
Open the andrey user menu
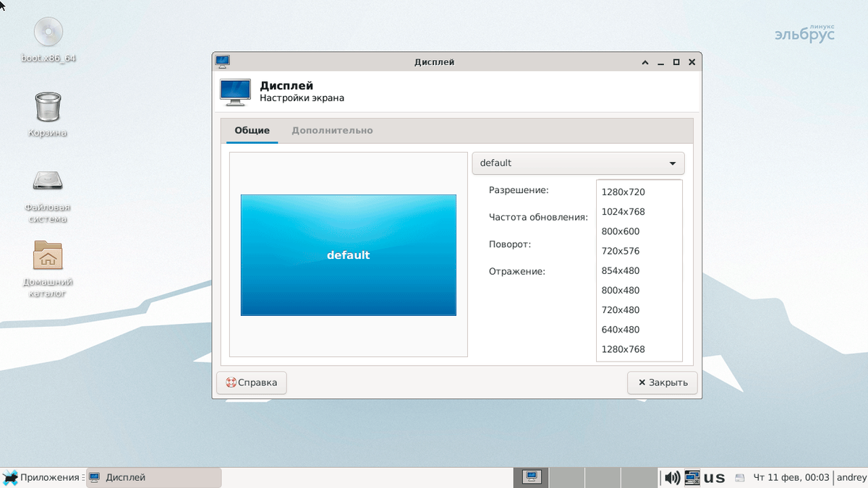(851, 477)
